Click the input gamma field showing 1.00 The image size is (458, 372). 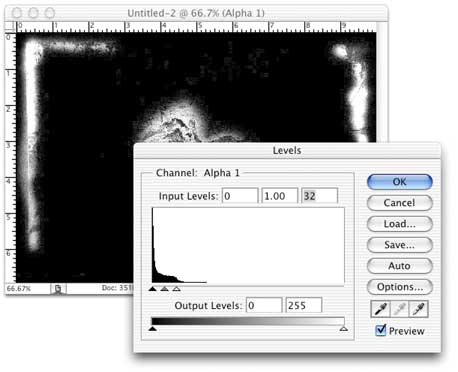coord(279,196)
